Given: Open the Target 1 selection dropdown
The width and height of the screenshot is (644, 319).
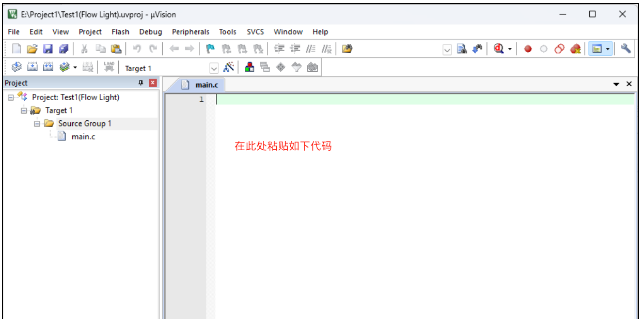Looking at the screenshot, I should tap(213, 68).
